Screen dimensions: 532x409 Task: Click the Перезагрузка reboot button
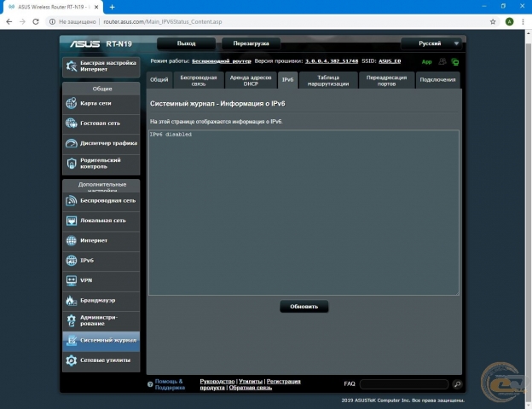[251, 43]
